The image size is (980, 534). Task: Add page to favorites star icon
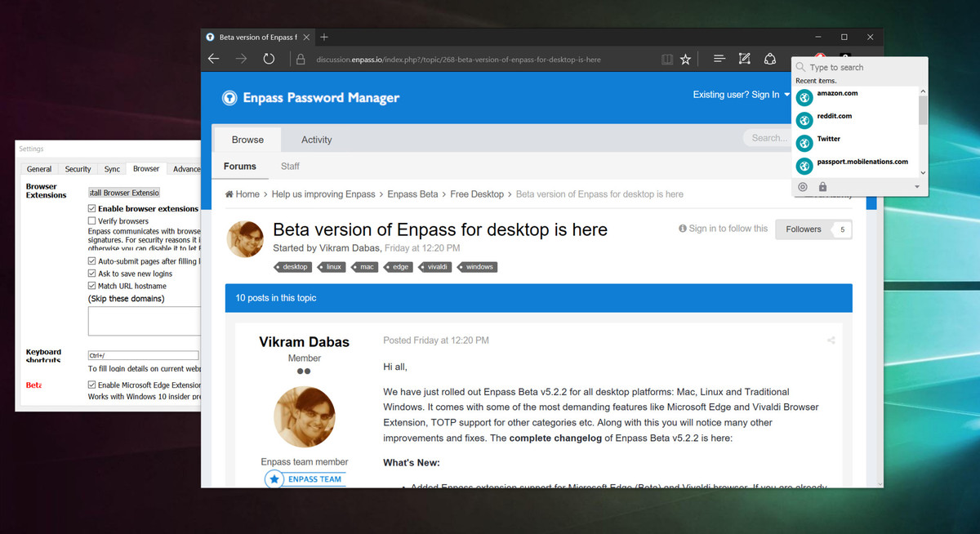(686, 59)
